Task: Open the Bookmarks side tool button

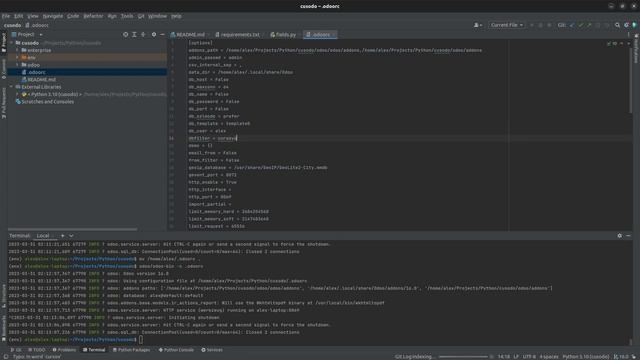Action: (x=4, y=329)
